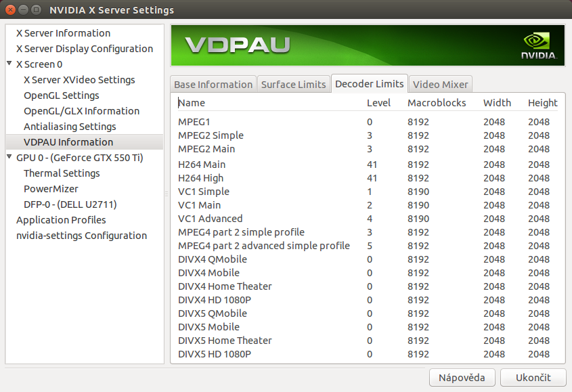Click the Name column header
Viewport: 572px width, 392px height.
coord(192,103)
